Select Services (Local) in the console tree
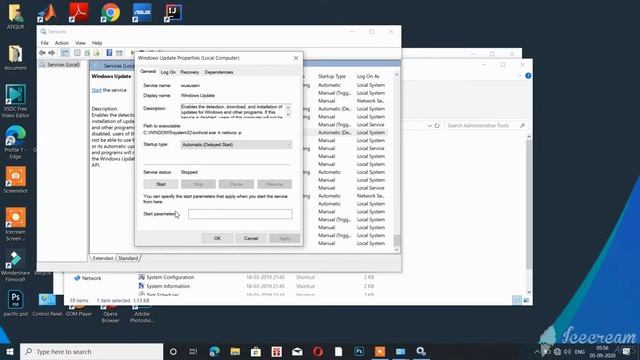Viewport: 640px width, 360px height. [x=60, y=65]
